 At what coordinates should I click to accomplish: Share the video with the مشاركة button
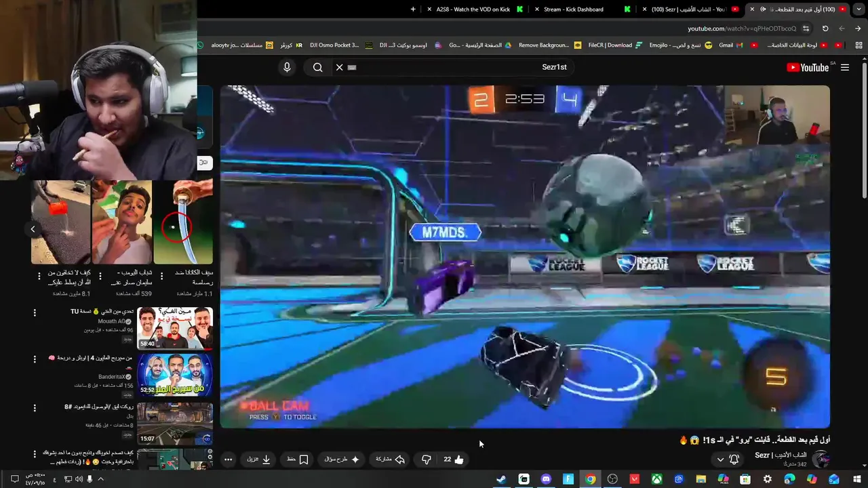point(390,460)
